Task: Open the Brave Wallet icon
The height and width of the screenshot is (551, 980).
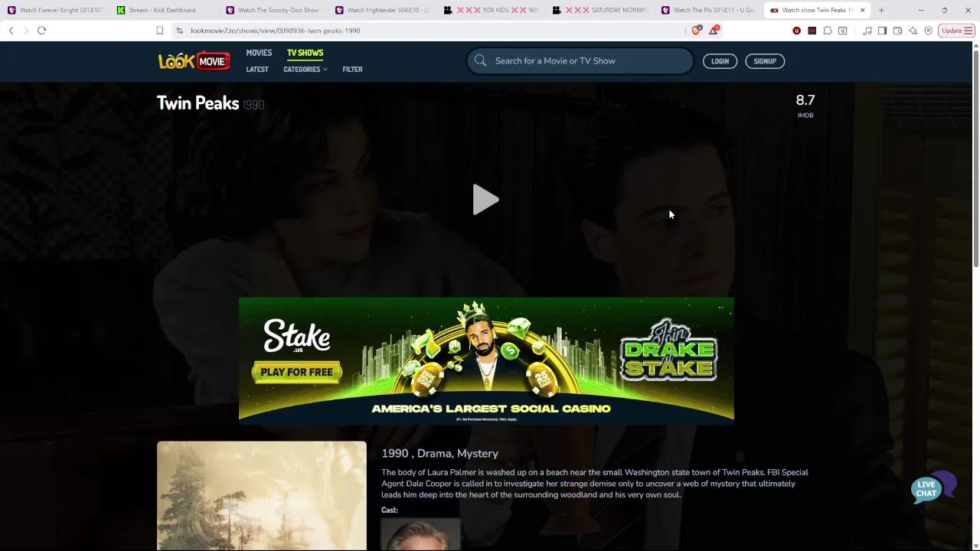Action: coord(897,31)
